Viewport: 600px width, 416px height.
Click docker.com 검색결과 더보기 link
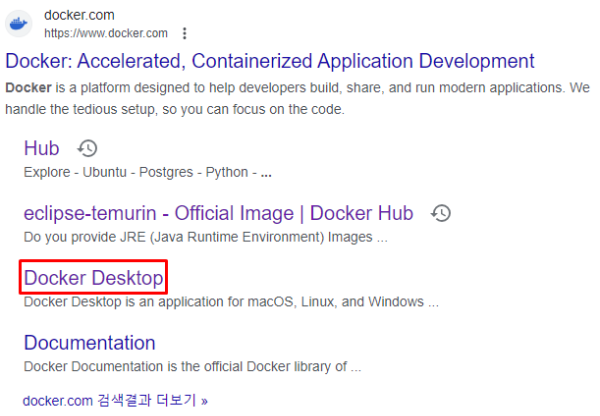tap(115, 401)
